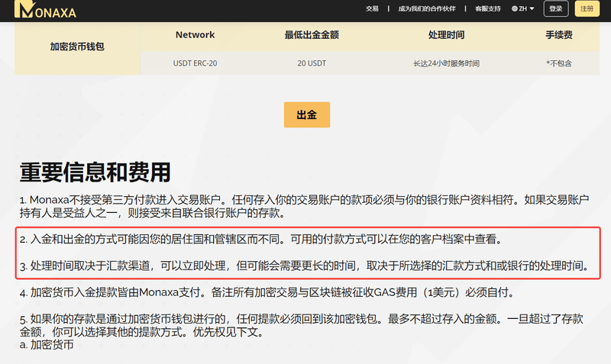Screen dimensions: 611x364
Task: Click the Network column header
Action: pos(195,35)
